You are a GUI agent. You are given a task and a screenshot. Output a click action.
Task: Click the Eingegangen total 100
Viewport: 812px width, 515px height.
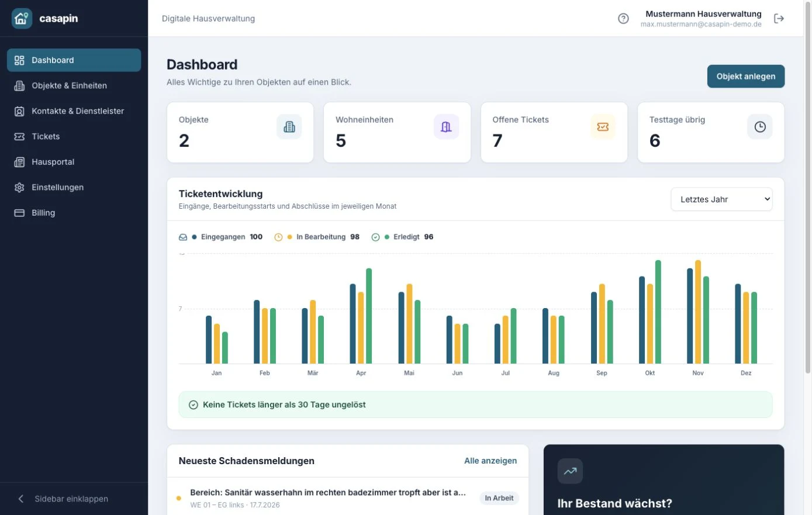(x=256, y=237)
